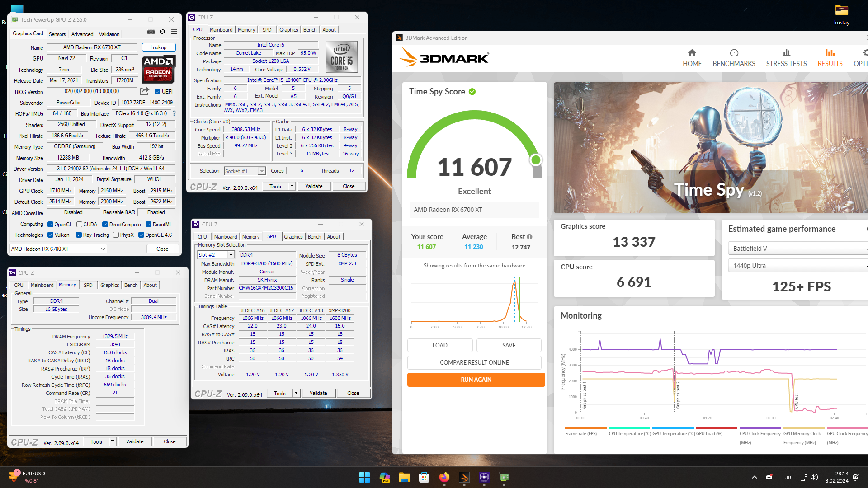Open GPU selection dropdown in GPU-Z
This screenshot has height=488, width=868.
tap(58, 249)
